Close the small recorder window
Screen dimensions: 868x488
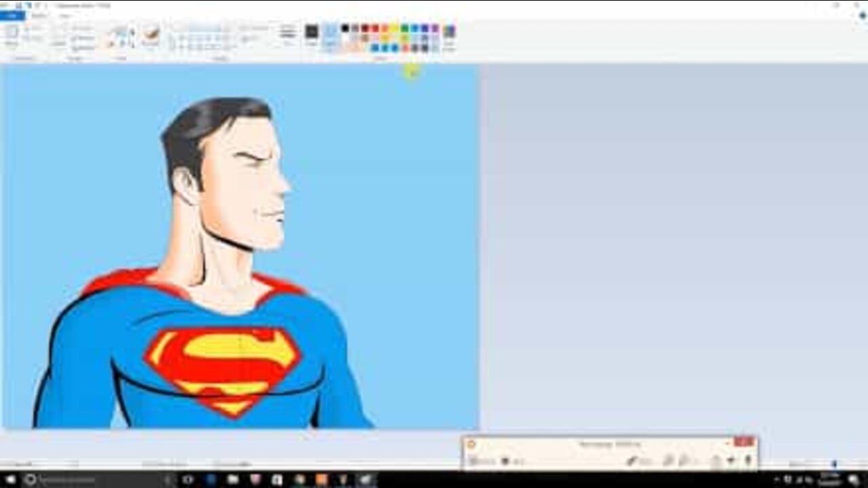coord(744,443)
